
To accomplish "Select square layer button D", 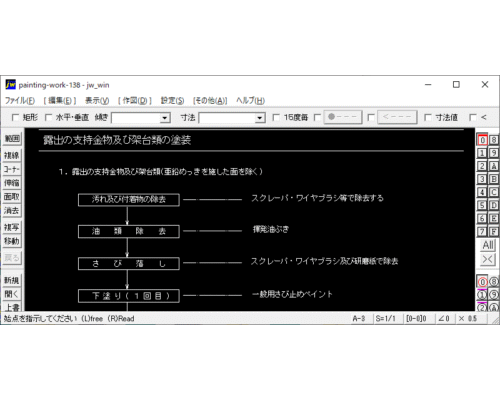I will [x=494, y=205].
